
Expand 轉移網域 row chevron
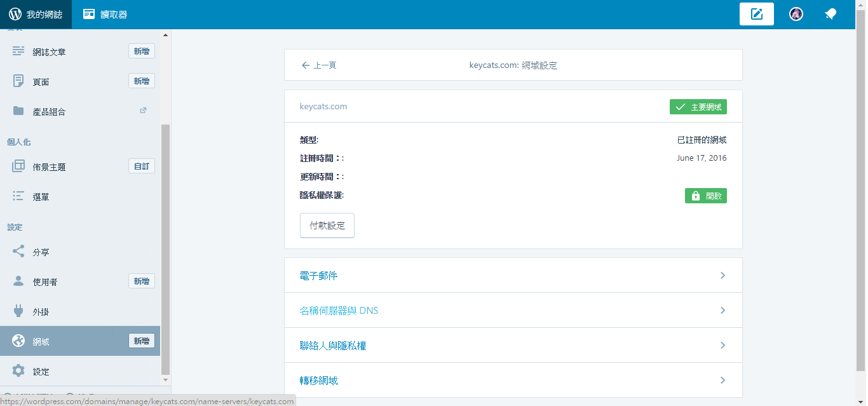[722, 381]
